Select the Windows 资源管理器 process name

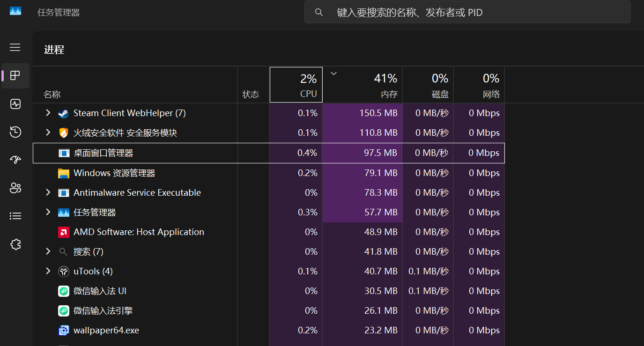(x=114, y=173)
